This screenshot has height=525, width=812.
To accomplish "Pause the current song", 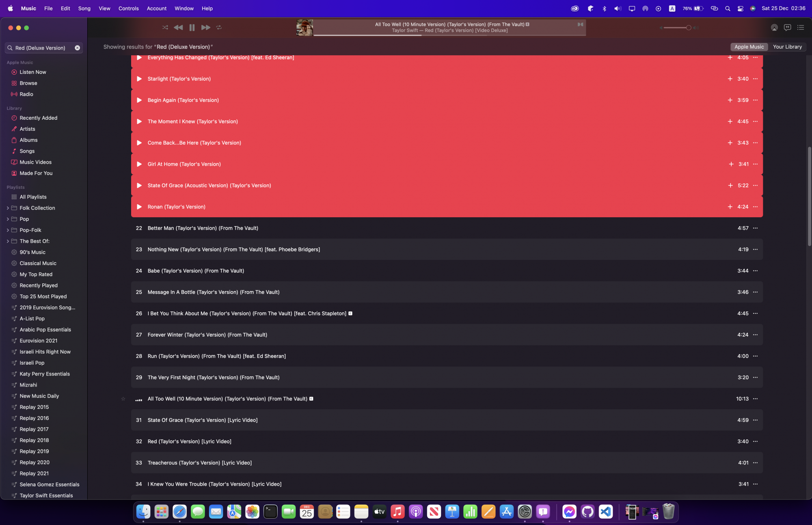I will click(x=192, y=28).
